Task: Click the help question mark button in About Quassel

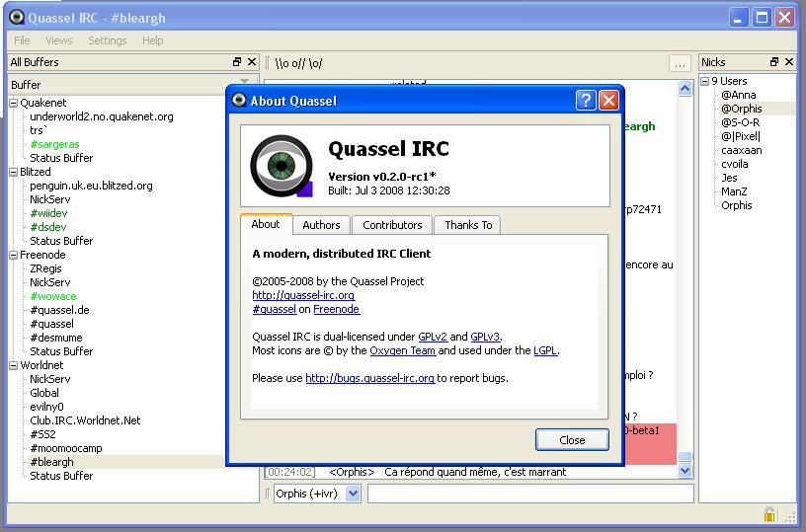Action: (x=586, y=100)
